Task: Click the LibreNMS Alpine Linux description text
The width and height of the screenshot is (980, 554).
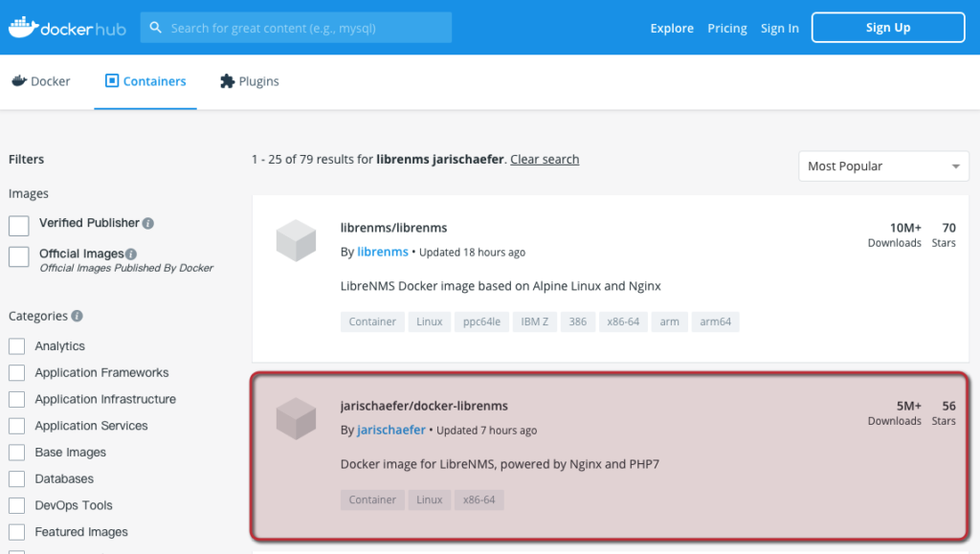Action: click(x=501, y=286)
